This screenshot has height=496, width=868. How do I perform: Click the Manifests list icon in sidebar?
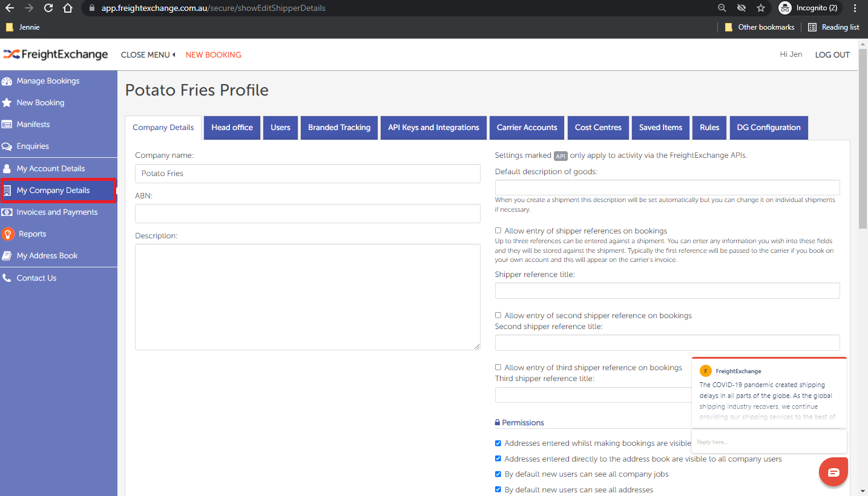7,125
